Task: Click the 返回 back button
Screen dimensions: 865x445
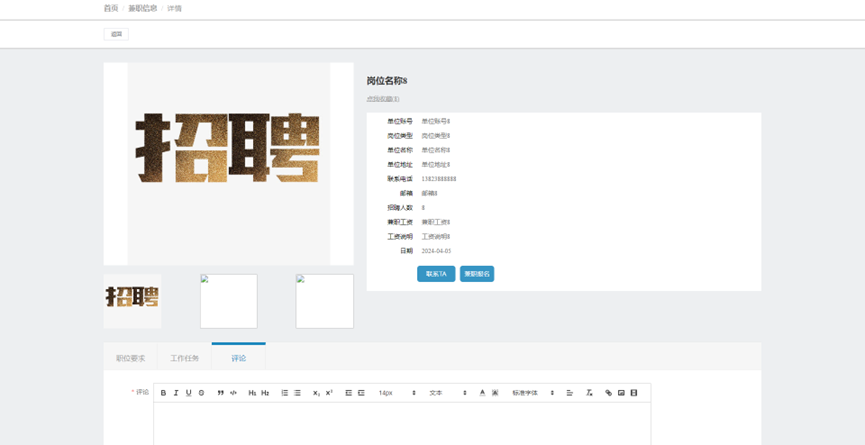Action: pyautogui.click(x=116, y=34)
